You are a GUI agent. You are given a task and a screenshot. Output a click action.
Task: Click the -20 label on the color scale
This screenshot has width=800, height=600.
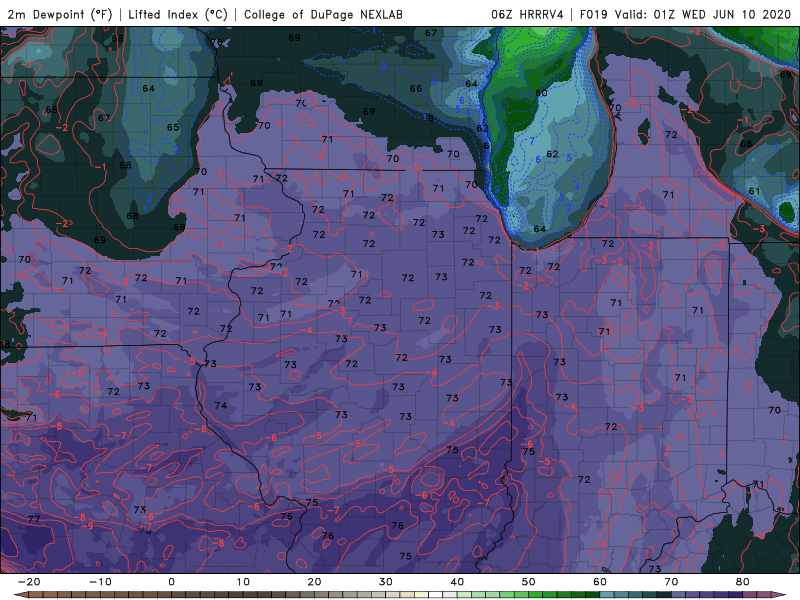tap(29, 582)
